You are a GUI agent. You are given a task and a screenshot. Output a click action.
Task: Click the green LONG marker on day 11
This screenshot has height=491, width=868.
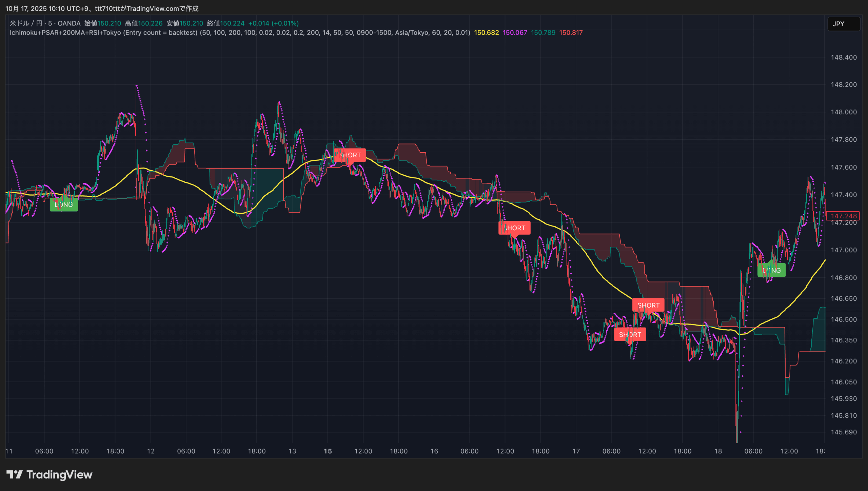click(x=64, y=205)
